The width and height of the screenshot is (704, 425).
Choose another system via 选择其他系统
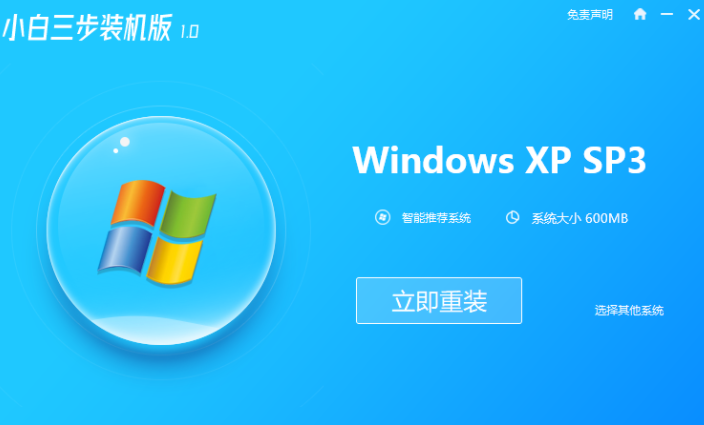click(x=629, y=310)
